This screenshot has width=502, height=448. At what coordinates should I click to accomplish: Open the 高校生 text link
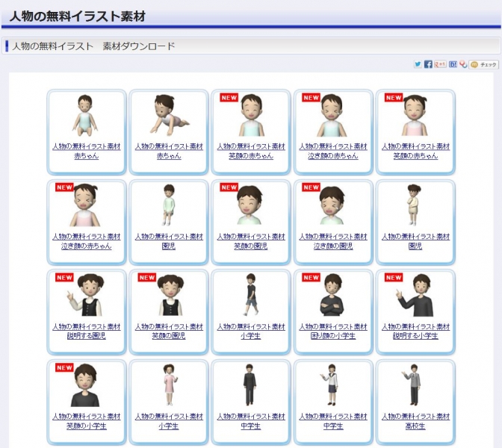point(415,426)
